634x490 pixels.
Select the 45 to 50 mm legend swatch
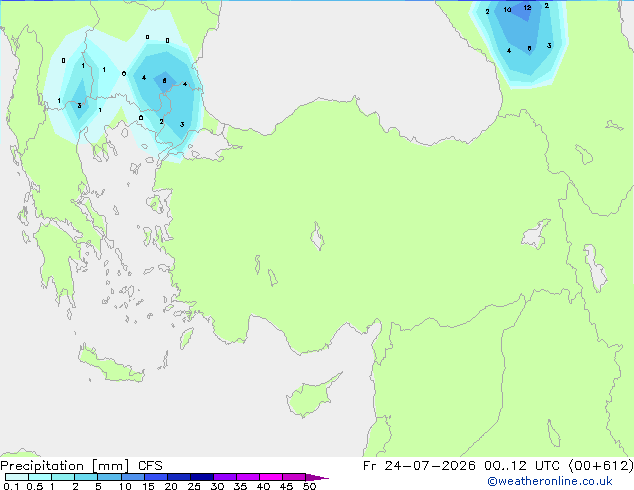point(294,477)
